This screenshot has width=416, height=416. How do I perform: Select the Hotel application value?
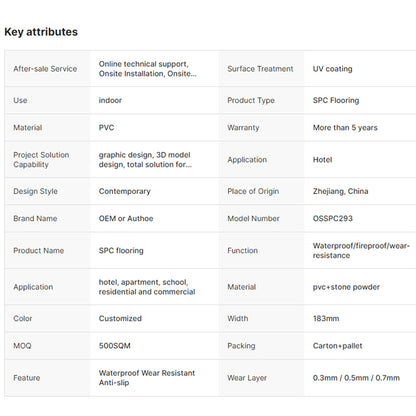322,160
